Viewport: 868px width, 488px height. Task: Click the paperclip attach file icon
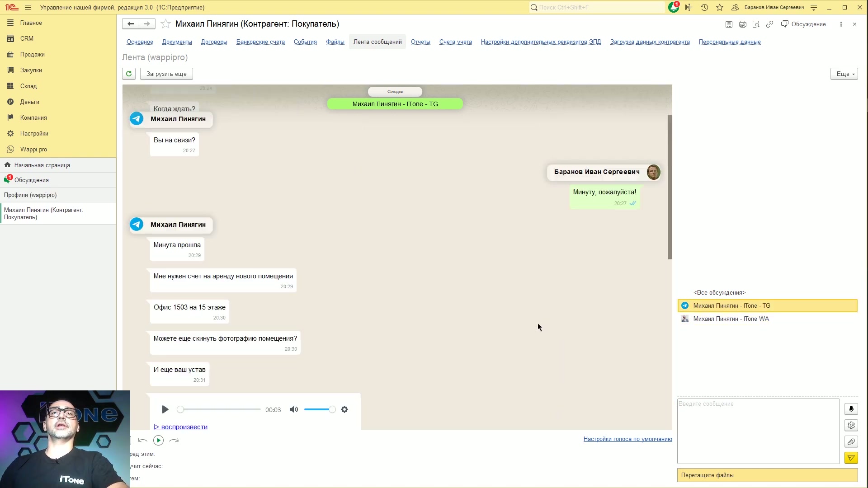851,441
